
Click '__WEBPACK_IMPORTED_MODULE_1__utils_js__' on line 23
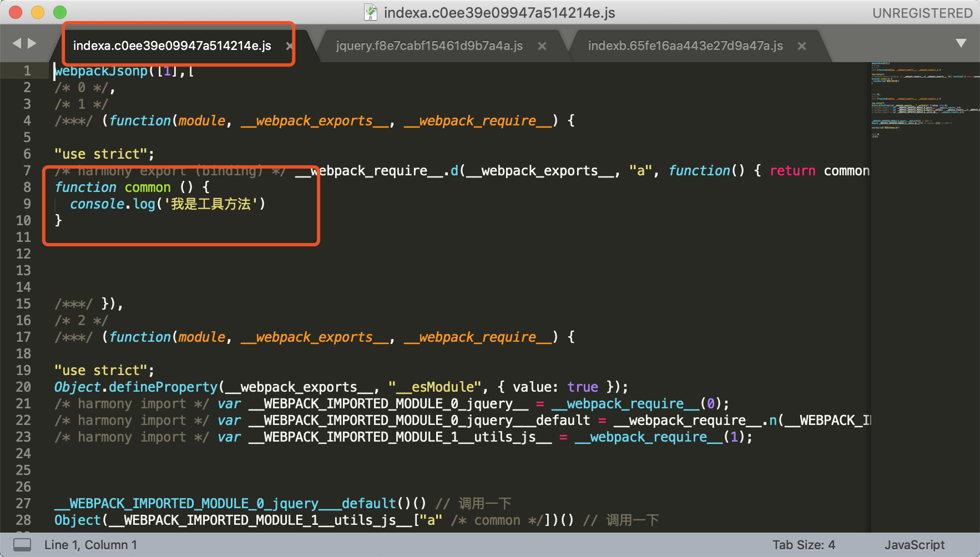pyautogui.click(x=400, y=437)
